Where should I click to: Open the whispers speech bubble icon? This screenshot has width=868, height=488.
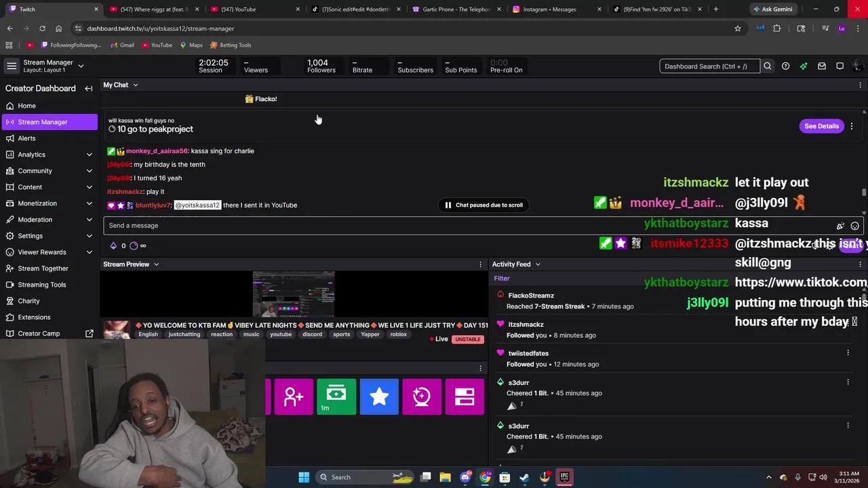coord(840,66)
